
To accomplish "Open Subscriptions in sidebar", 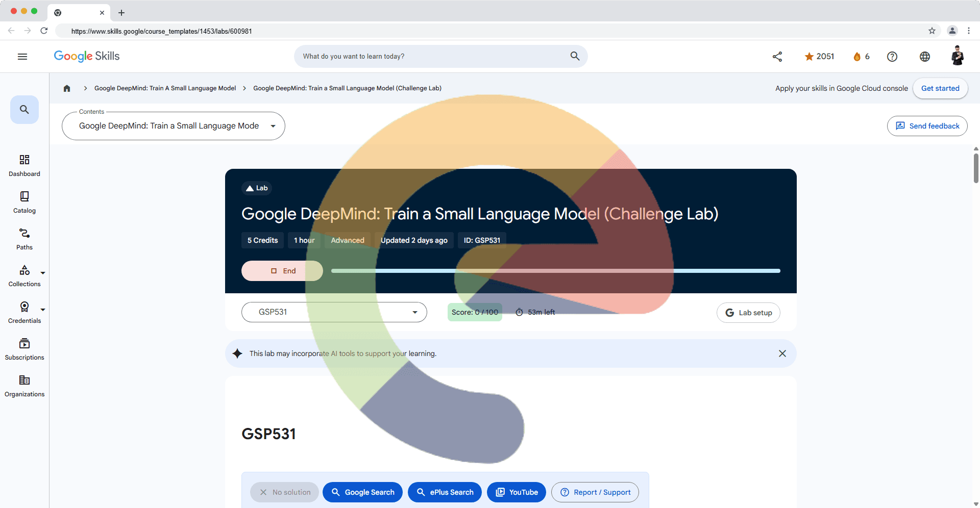I will [x=24, y=349].
